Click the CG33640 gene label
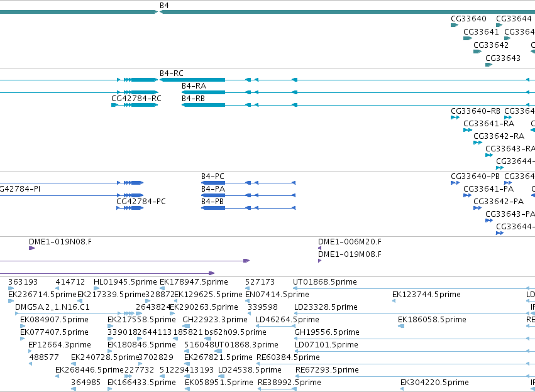 [x=468, y=19]
